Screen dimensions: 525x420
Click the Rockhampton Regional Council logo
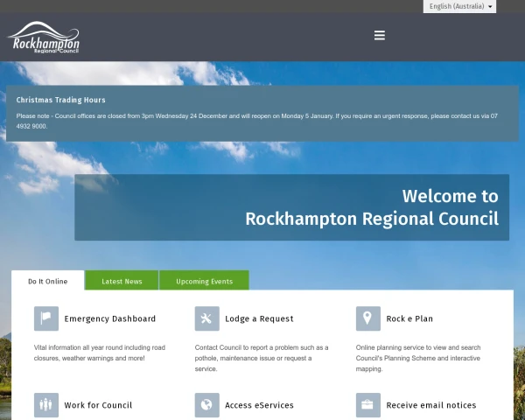44,38
